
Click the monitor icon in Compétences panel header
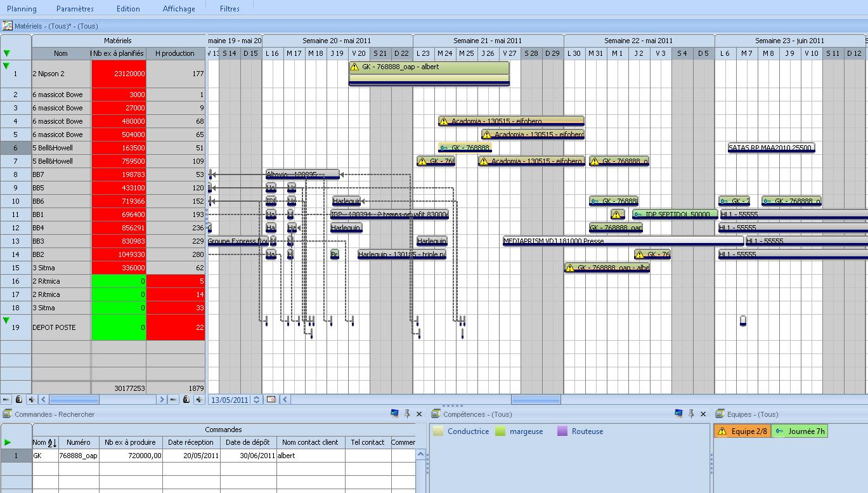[x=679, y=414]
